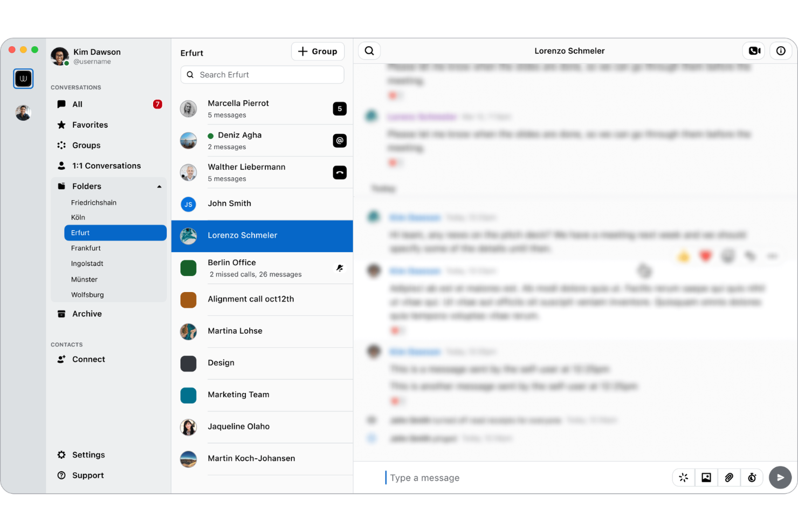Select the workspace icon in the far-left sidebar
Viewport: 798px width, 532px height.
coord(23,78)
